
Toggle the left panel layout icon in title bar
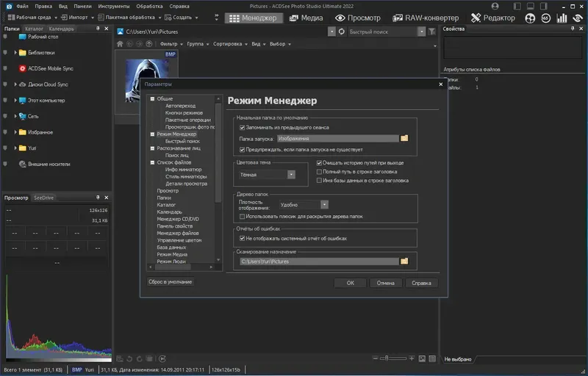(x=517, y=6)
